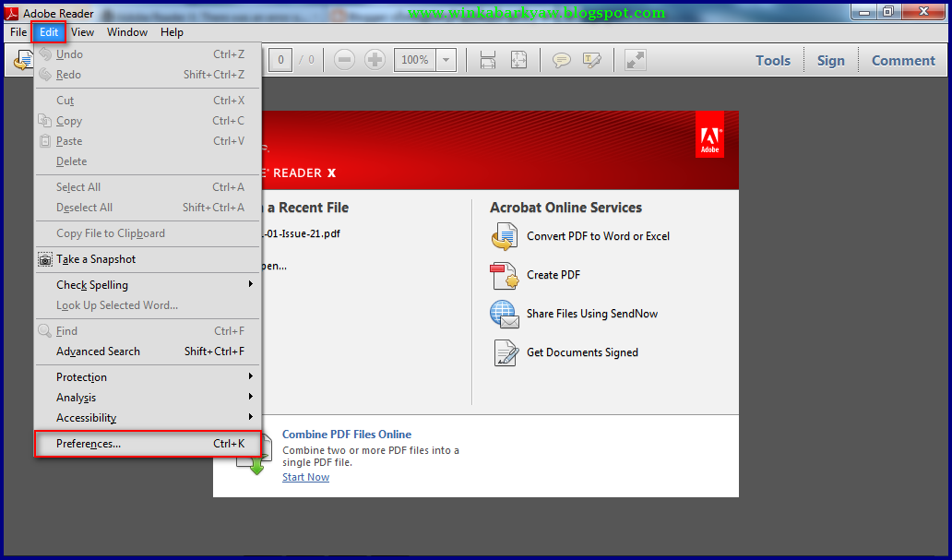Image resolution: width=952 pixels, height=560 pixels.
Task: Click the Start Now link
Action: [305, 477]
